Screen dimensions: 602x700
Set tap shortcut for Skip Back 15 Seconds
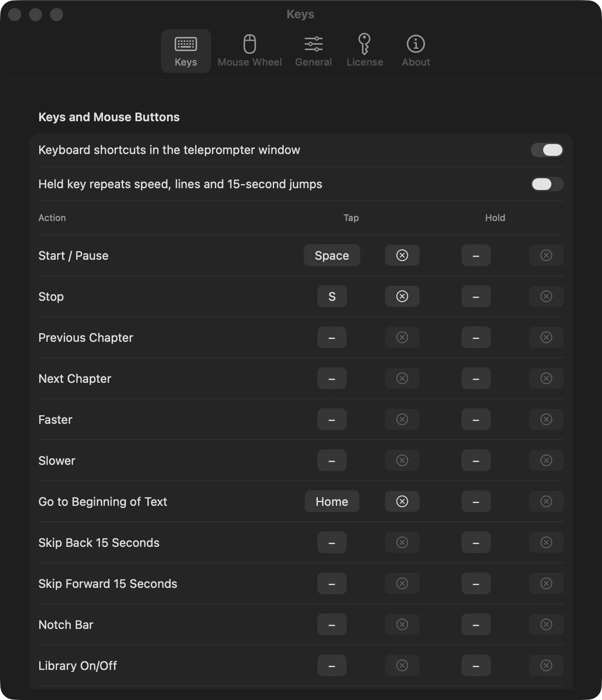pyautogui.click(x=332, y=542)
